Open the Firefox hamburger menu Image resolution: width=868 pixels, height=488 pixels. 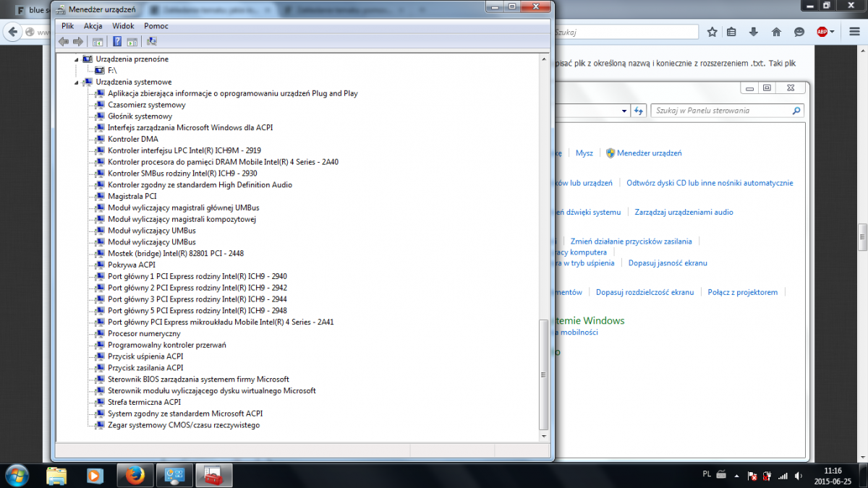[x=854, y=32]
